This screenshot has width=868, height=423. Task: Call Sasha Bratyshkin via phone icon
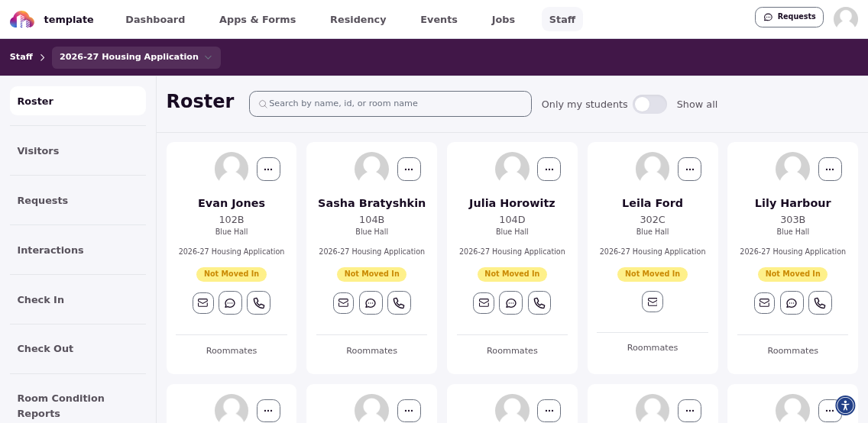[399, 303]
